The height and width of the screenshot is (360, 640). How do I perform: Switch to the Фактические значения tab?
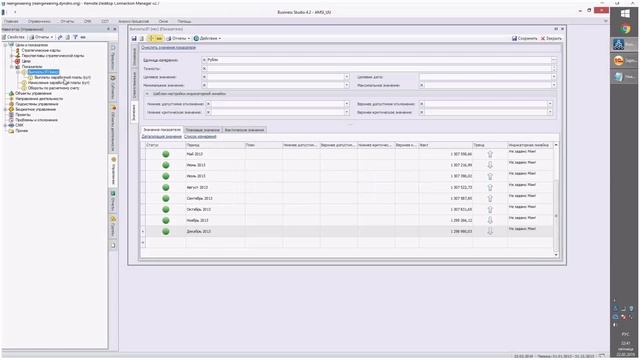pyautogui.click(x=244, y=130)
